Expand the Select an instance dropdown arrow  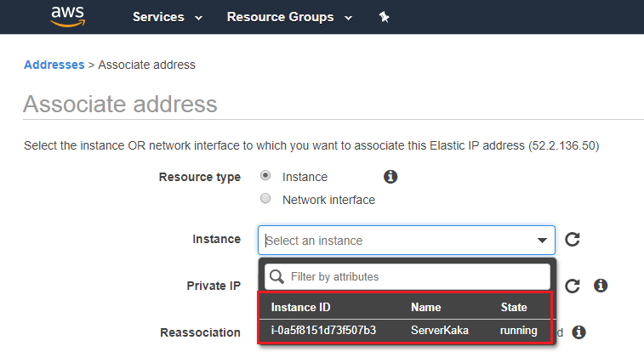[542, 241]
